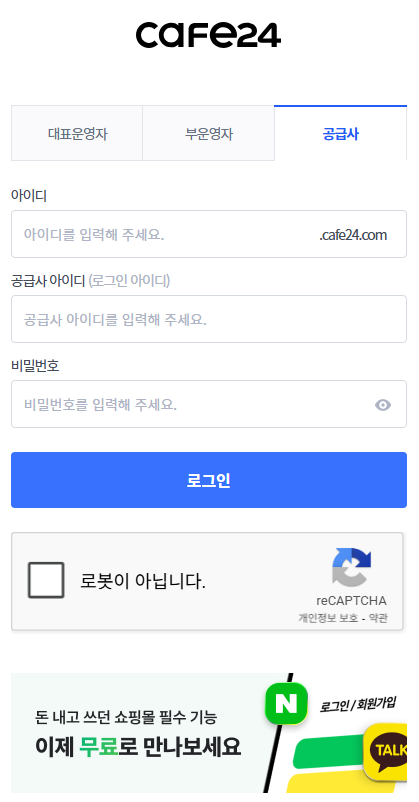Toggle password visibility eye icon
This screenshot has height=802, width=419.
383,405
